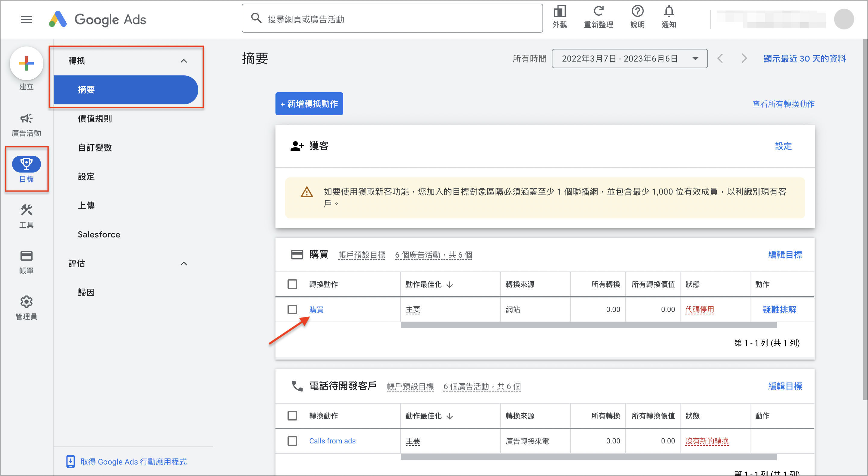Click 取得 Google Ads 行動應用程式 link

point(134,462)
